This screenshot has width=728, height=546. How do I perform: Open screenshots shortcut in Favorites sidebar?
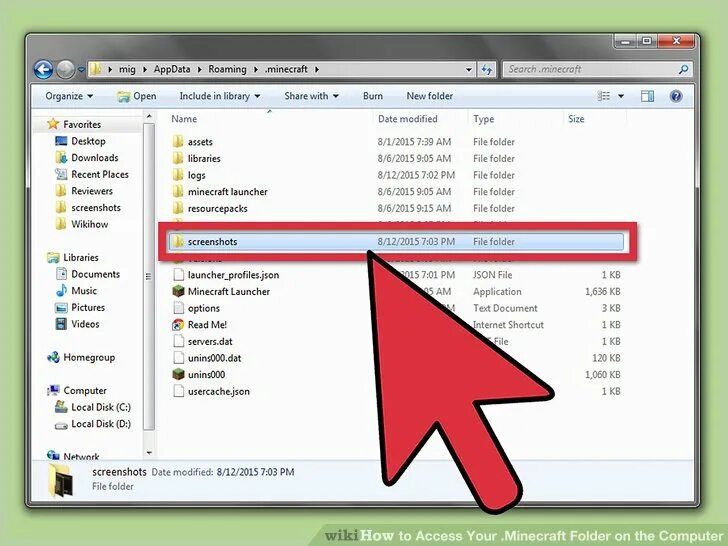(x=96, y=208)
